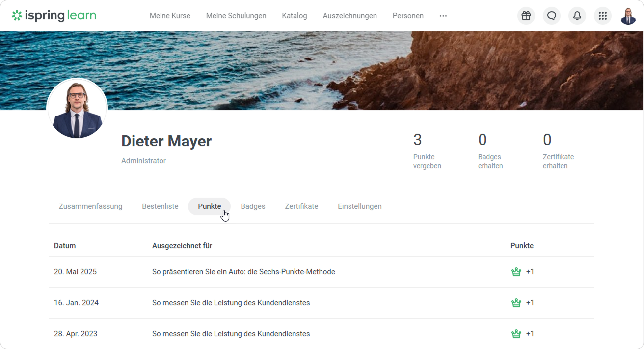This screenshot has width=644, height=349.
Task: Open the chat messages icon
Action: click(x=552, y=16)
